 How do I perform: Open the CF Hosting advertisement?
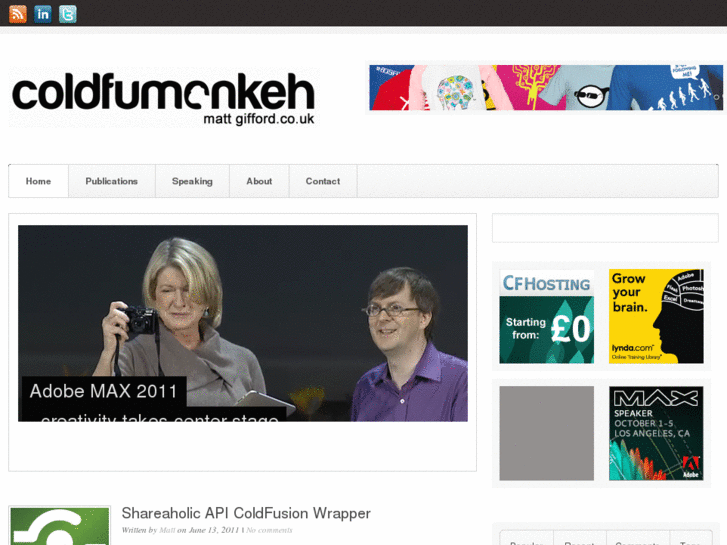click(x=547, y=316)
